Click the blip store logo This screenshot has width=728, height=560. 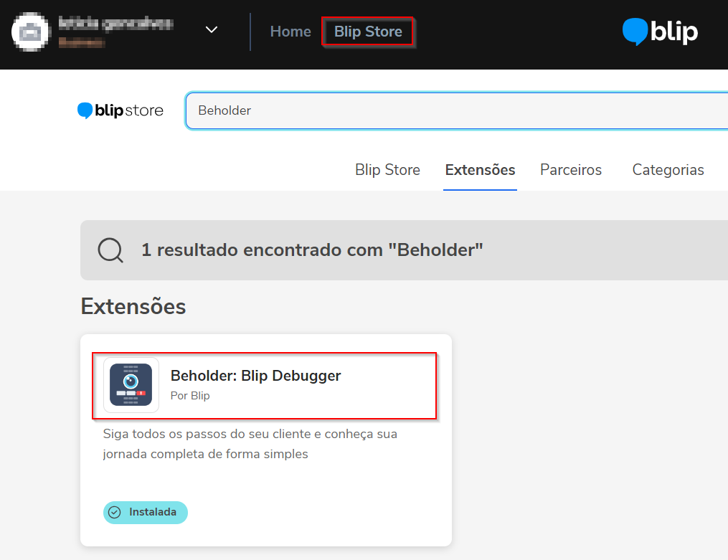pos(120,110)
